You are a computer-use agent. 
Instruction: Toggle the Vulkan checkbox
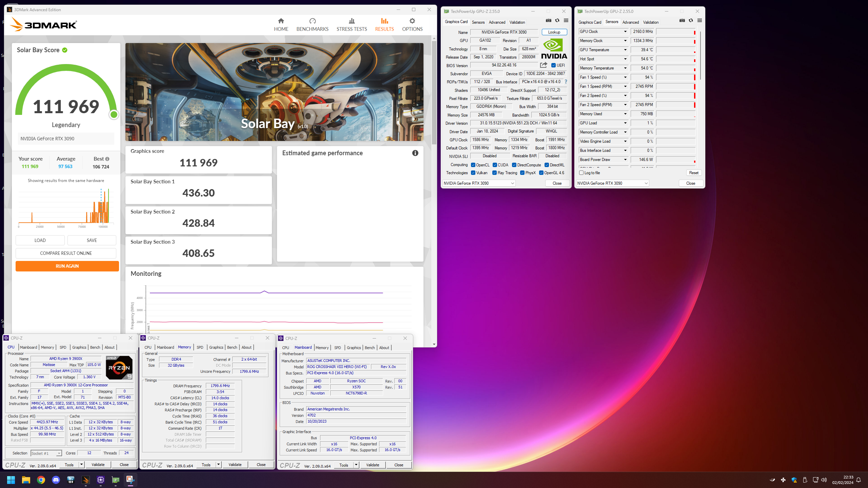click(473, 173)
